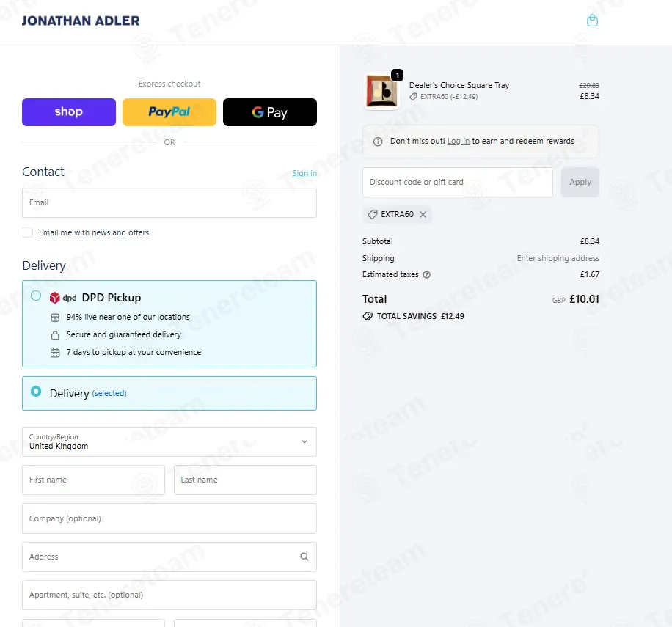This screenshot has width=672, height=627.
Task: Tick Email me with news and offers
Action: [28, 232]
